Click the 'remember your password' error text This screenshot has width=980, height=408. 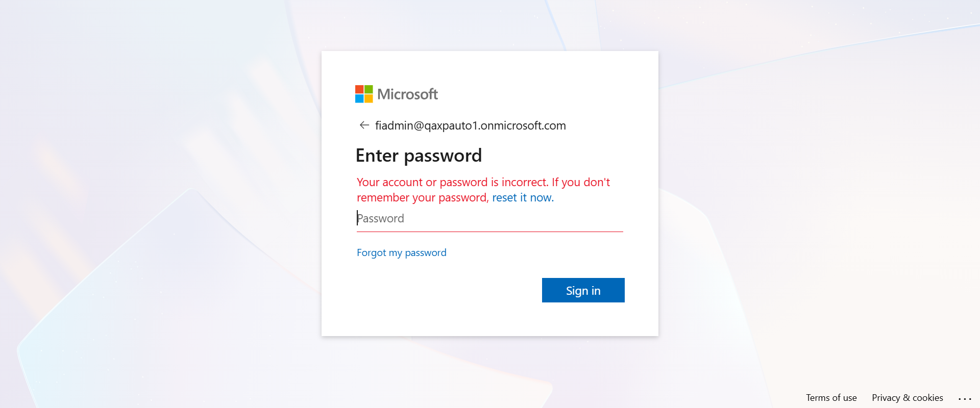coord(422,198)
